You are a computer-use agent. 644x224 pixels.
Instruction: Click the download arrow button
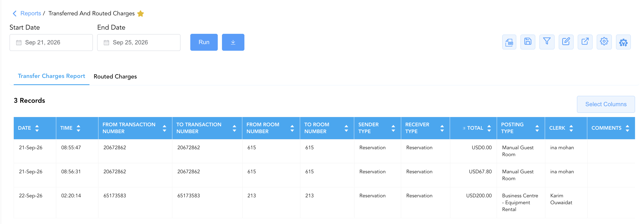tap(233, 42)
